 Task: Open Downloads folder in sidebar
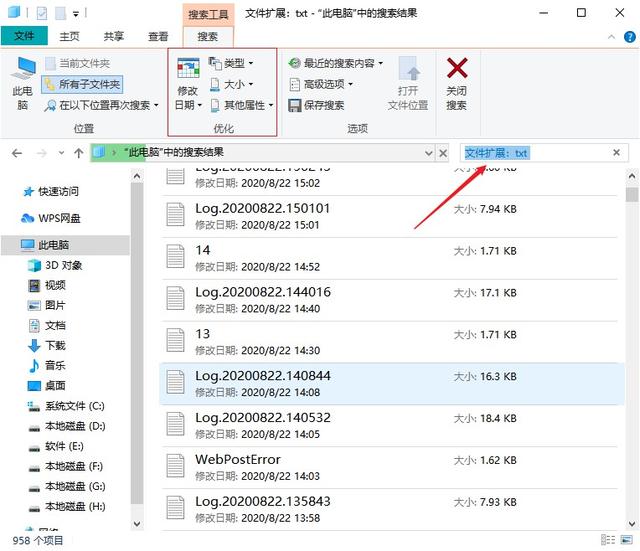pos(47,345)
